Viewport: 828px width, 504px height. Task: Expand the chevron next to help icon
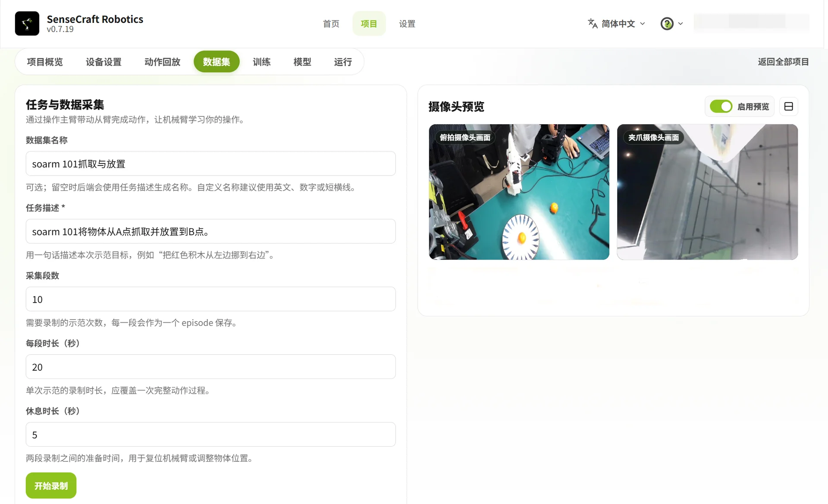tap(680, 23)
